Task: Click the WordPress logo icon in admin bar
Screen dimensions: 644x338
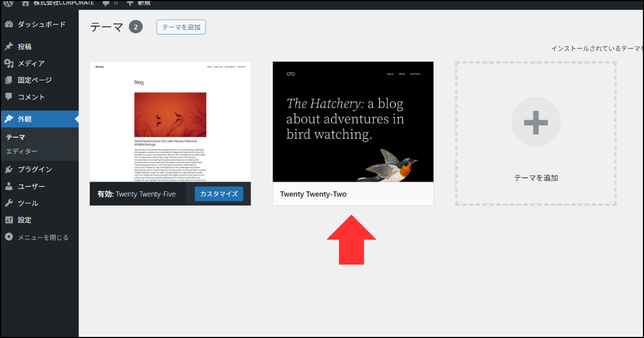Action: 9,3
